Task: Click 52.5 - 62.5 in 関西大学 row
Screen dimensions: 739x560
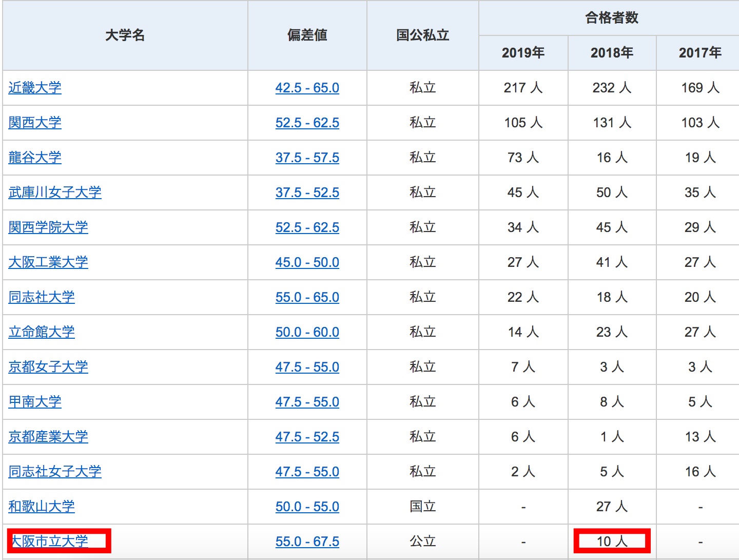Action: click(307, 123)
